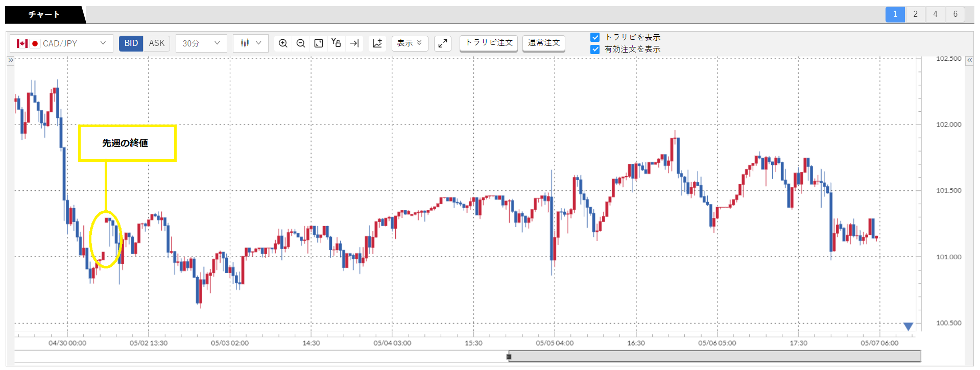Click the 101.000 price axis label
The image size is (980, 370).
tap(948, 257)
